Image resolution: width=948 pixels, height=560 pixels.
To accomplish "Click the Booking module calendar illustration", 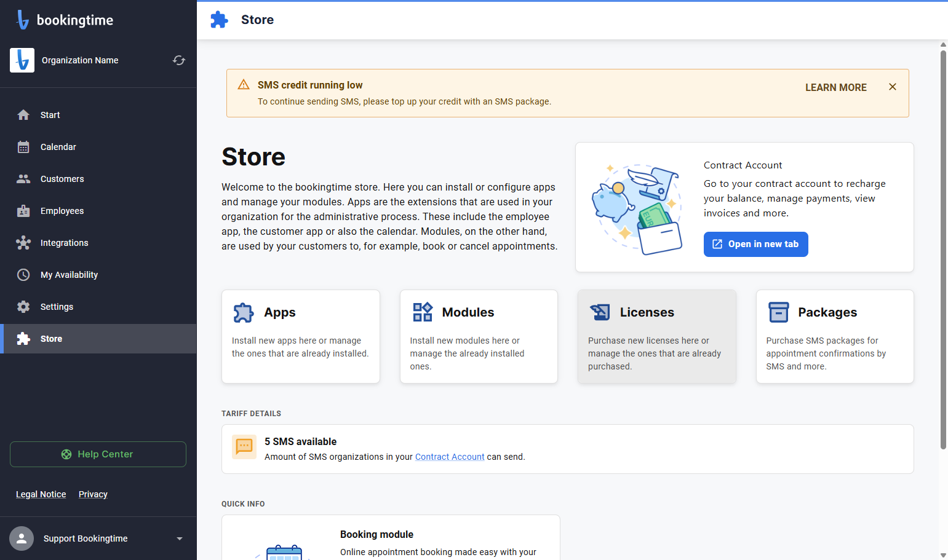I will 283,551.
